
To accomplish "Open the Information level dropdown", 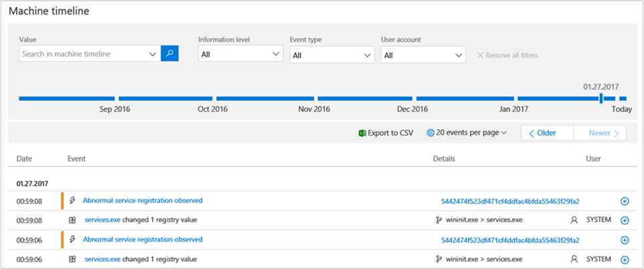I will point(240,55).
